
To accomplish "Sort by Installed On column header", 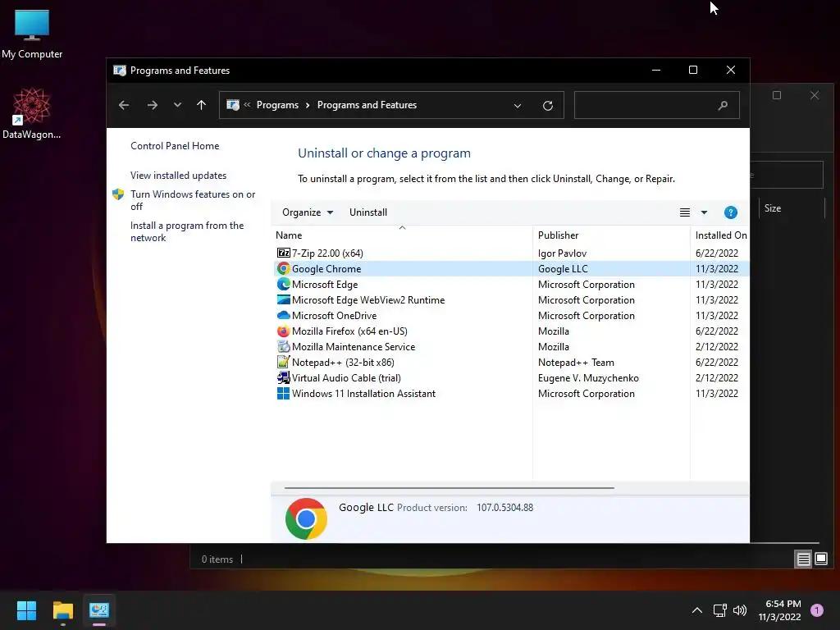I will pyautogui.click(x=720, y=235).
